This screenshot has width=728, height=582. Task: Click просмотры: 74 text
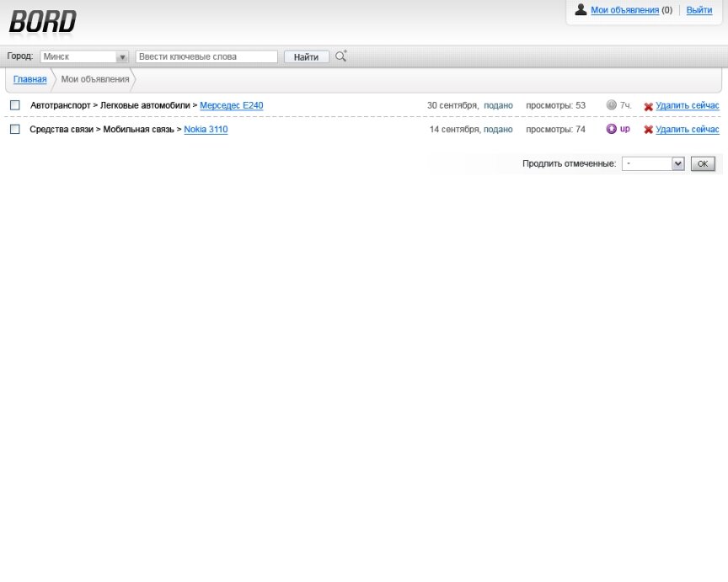click(x=555, y=129)
